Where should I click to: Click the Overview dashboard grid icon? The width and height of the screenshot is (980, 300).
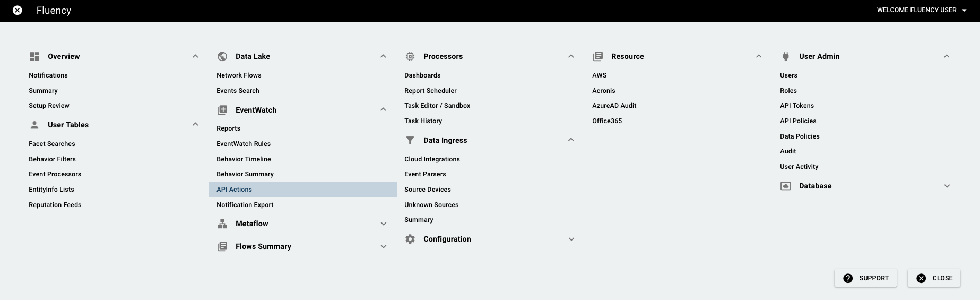(x=34, y=56)
